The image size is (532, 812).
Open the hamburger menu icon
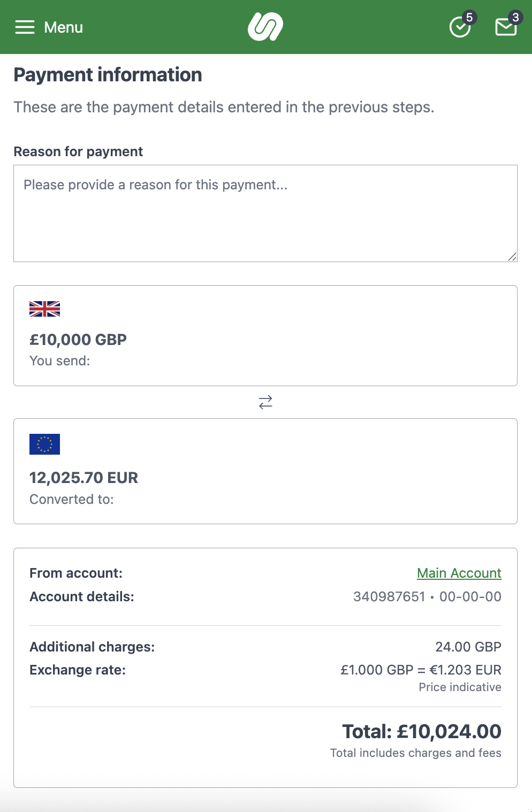(x=25, y=27)
